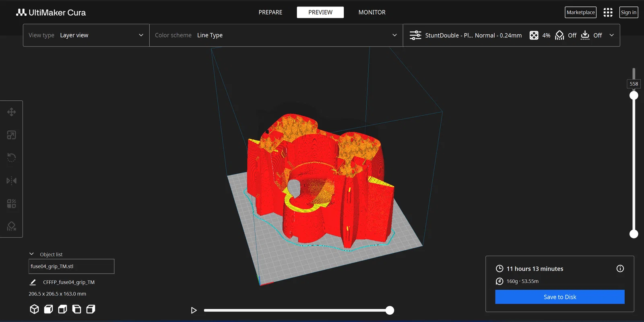Viewport: 644px width, 322px height.
Task: Click the 4% infill icon
Action: pos(534,35)
